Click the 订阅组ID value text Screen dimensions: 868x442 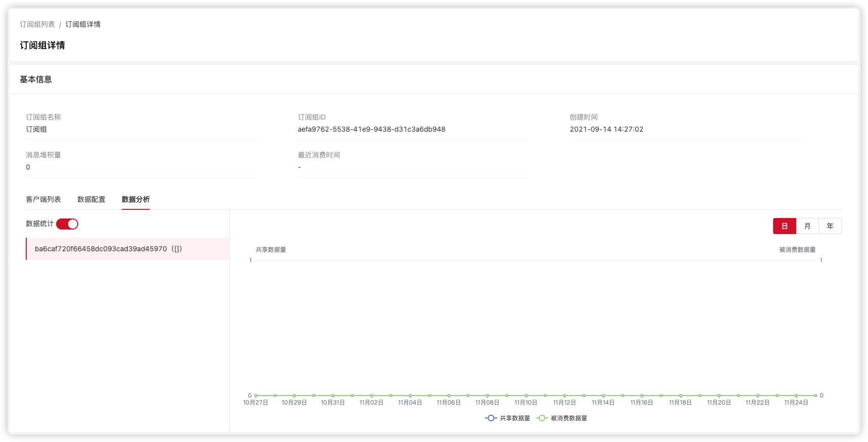371,129
